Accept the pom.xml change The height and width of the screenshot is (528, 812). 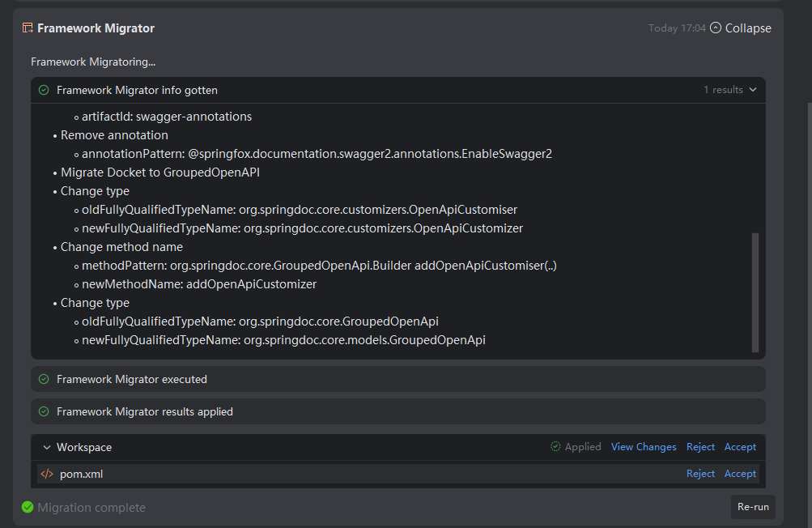pos(740,474)
